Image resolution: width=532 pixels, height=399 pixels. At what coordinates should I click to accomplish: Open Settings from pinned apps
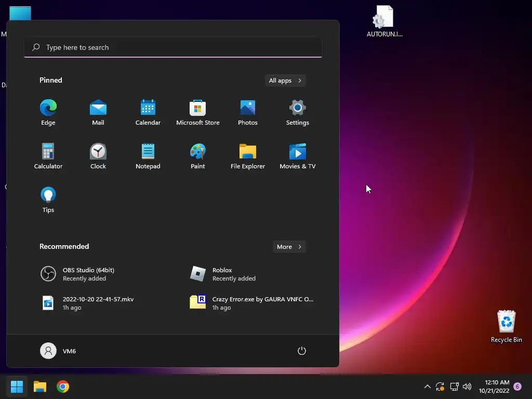[x=298, y=113]
